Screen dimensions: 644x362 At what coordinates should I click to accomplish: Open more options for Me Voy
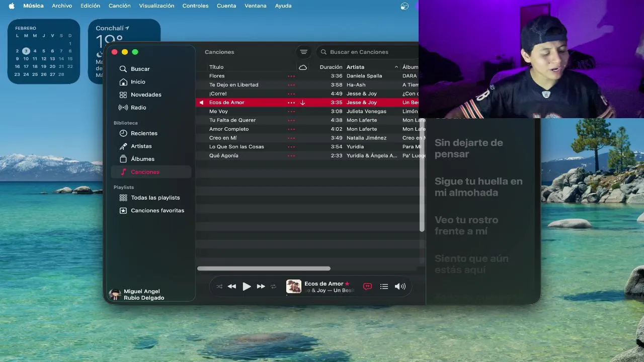coord(291,112)
